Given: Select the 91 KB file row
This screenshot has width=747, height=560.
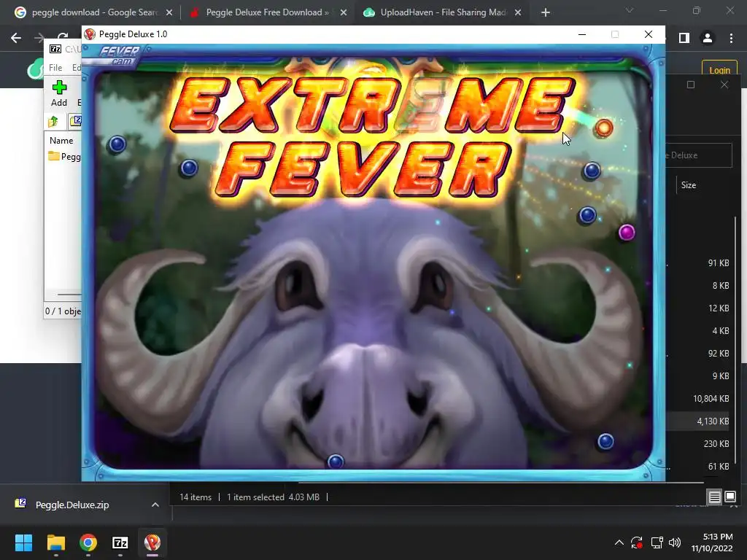Looking at the screenshot, I should coord(698,262).
